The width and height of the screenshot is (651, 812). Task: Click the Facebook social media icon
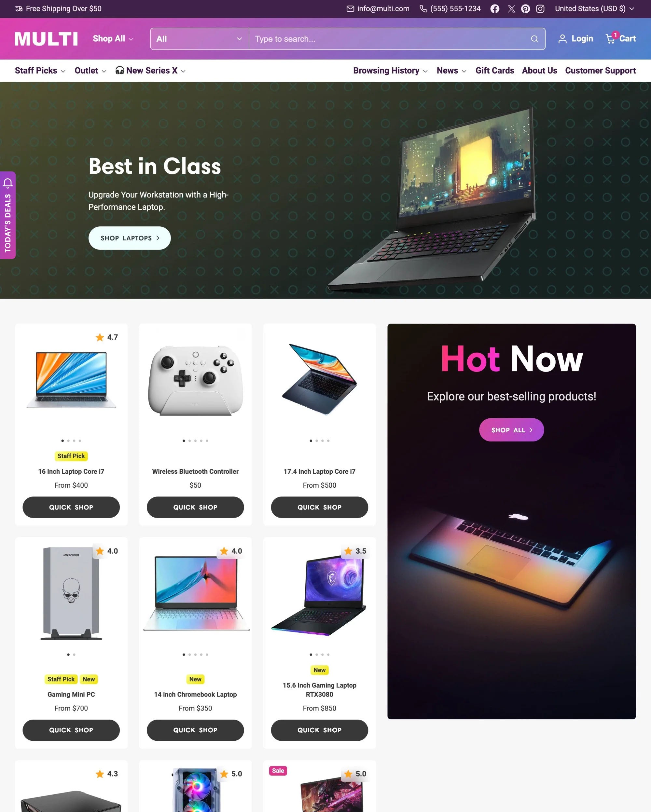pos(495,9)
